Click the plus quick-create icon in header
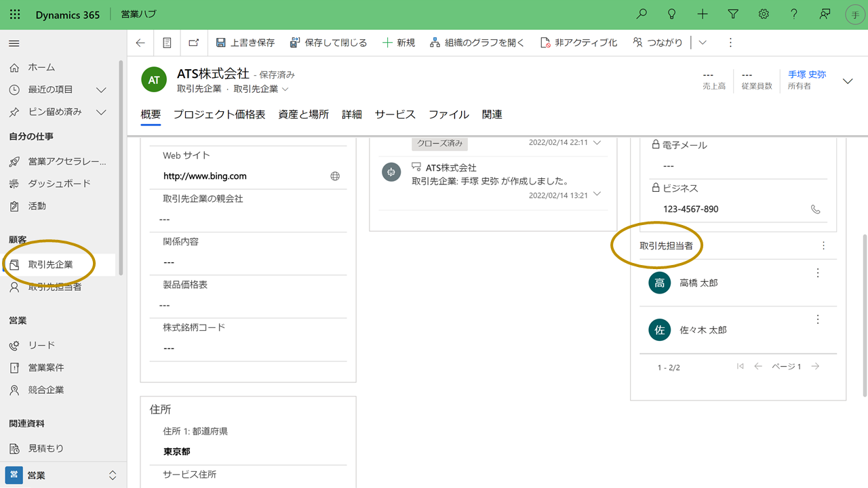This screenshot has width=868, height=488. pyautogui.click(x=703, y=14)
